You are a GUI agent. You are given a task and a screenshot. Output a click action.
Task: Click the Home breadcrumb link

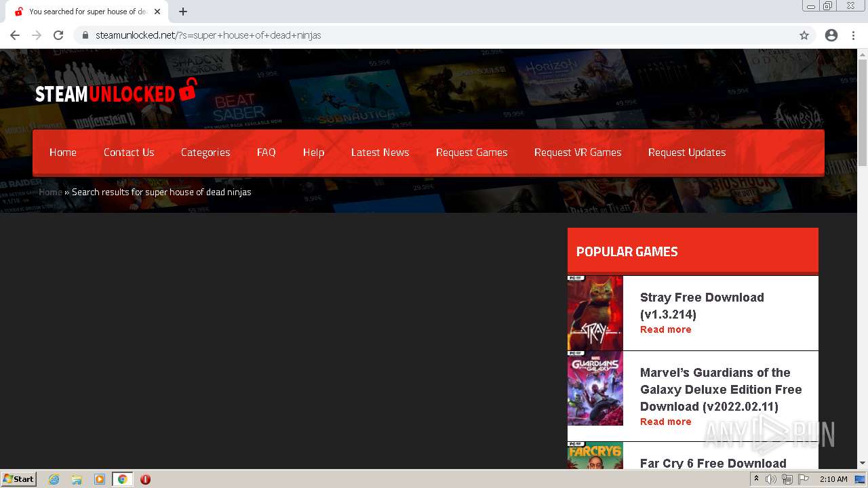coord(50,192)
